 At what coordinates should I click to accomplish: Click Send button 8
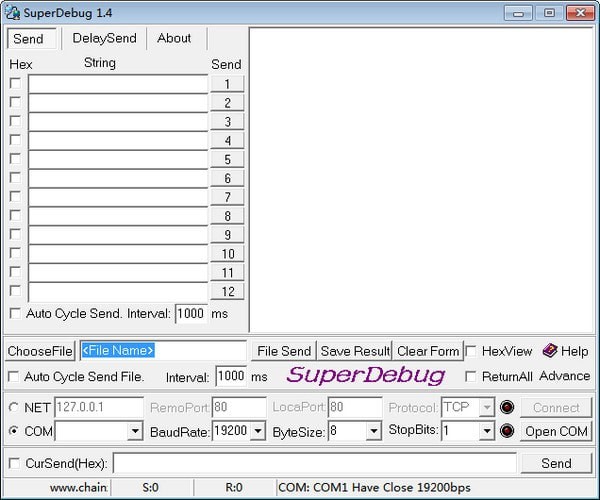coord(227,216)
